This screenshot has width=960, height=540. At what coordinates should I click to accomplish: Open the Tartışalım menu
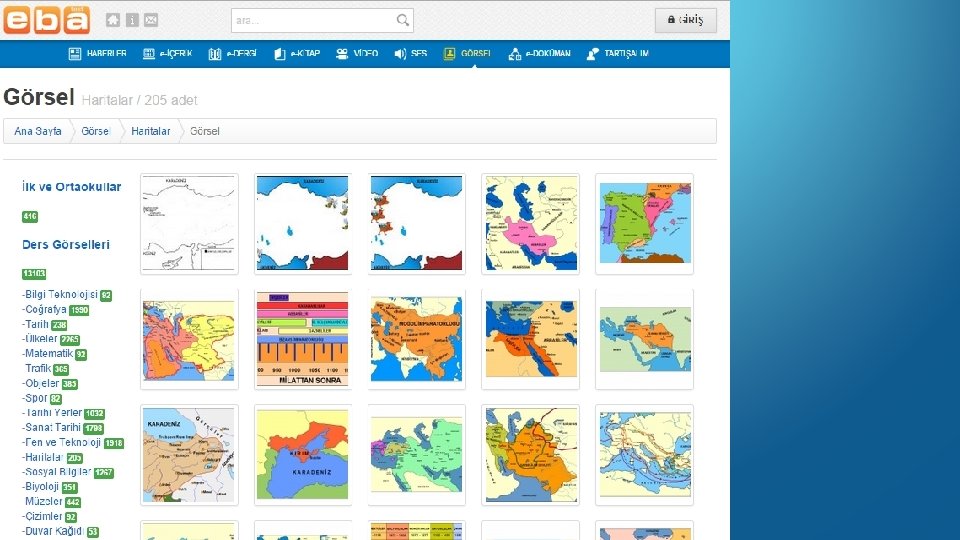click(x=618, y=54)
